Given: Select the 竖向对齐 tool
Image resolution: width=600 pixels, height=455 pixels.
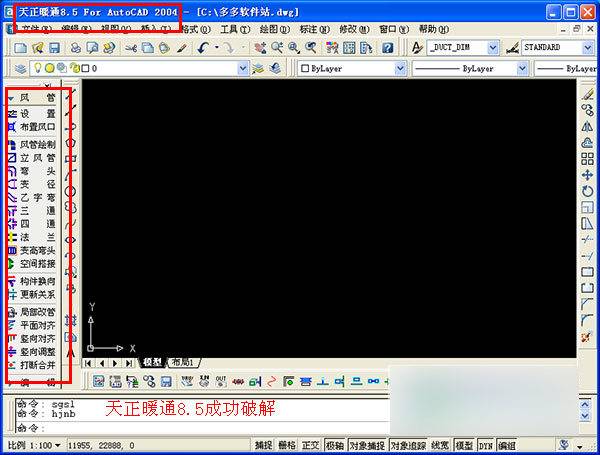Looking at the screenshot, I should (x=32, y=339).
